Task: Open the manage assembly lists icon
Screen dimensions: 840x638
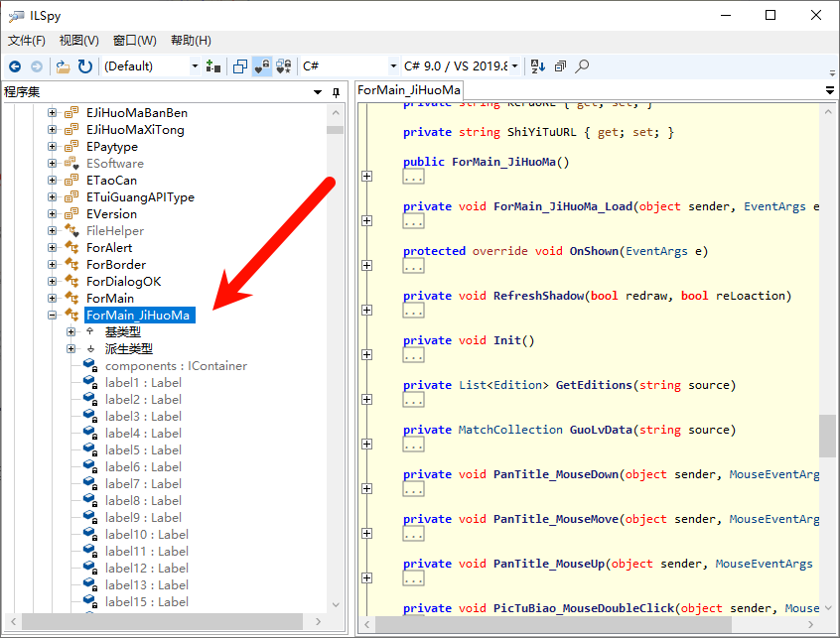Action: tap(213, 66)
